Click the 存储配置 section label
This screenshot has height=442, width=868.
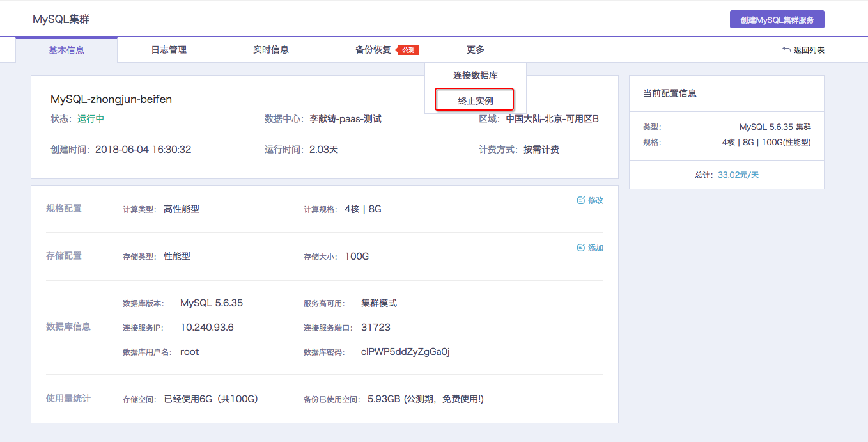(64, 256)
